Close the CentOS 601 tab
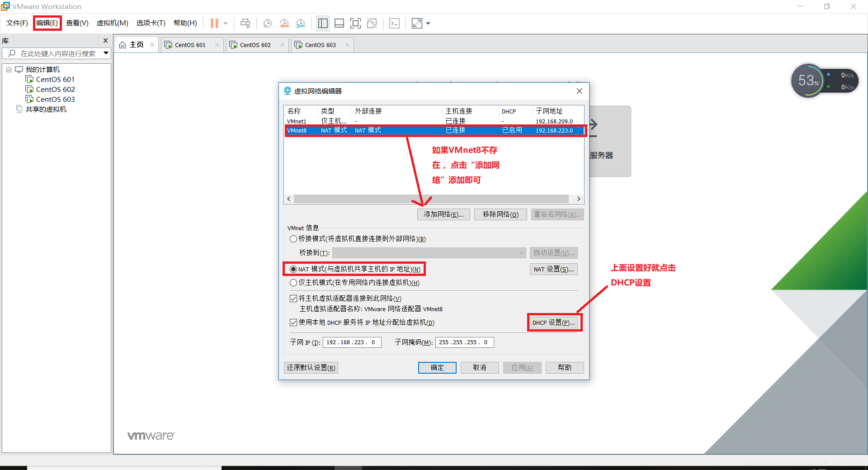868x470 pixels. 217,44
